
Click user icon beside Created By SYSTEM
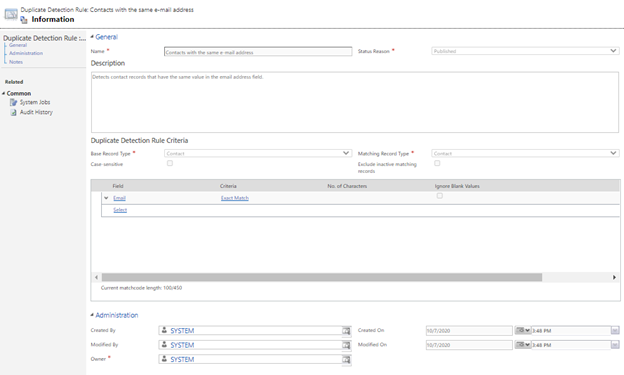[164, 330]
